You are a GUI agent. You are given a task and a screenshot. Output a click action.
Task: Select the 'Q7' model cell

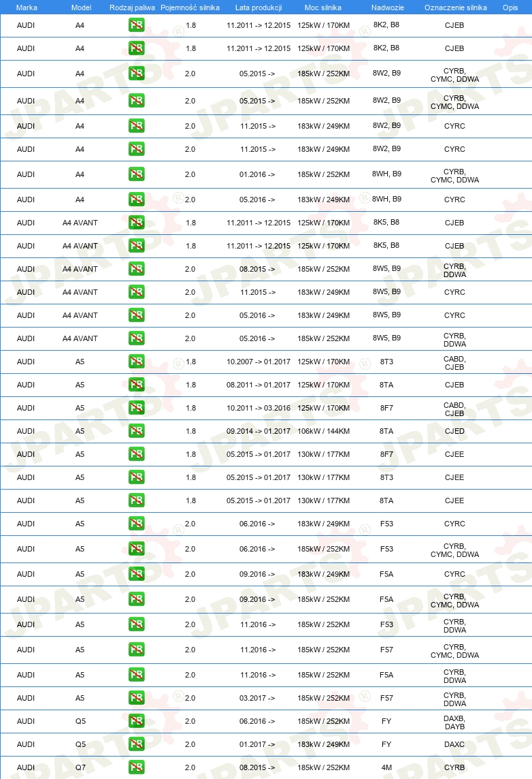click(x=80, y=767)
